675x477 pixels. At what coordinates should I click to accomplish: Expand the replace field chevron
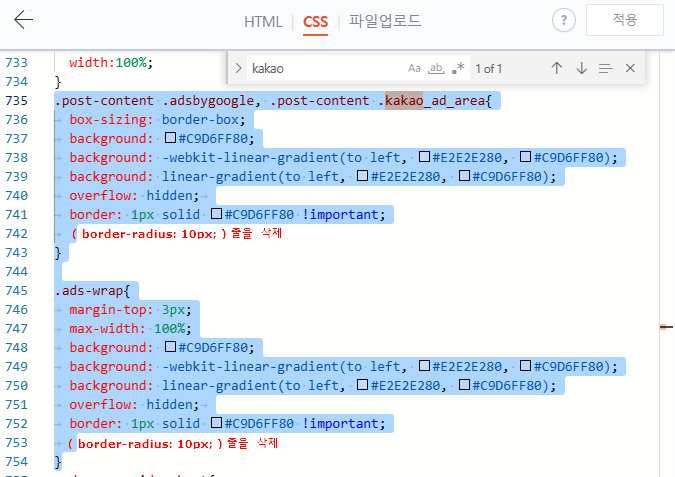[238, 68]
